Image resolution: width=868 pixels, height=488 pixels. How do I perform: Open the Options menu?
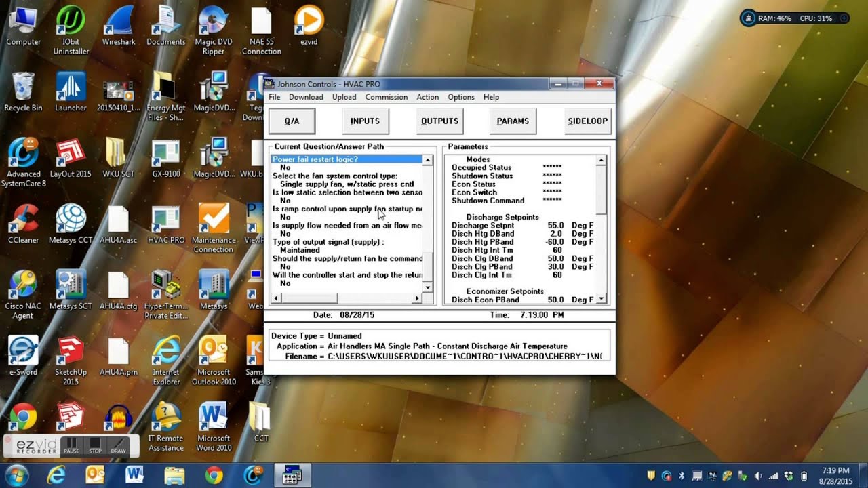point(461,97)
